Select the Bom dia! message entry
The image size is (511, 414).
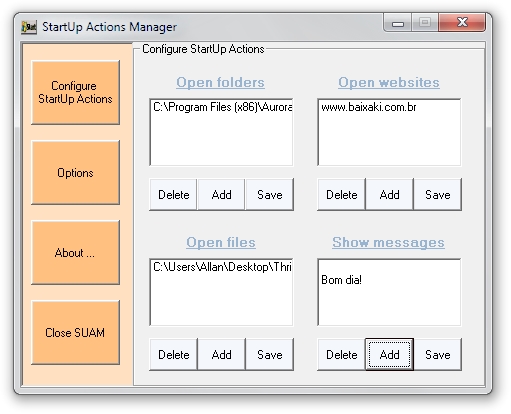tap(341, 280)
